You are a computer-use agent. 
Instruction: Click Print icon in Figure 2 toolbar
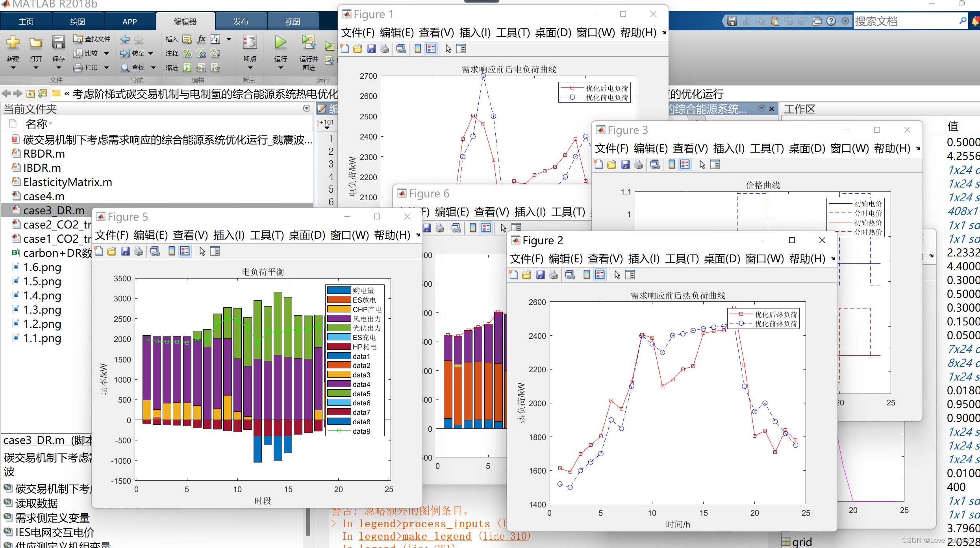pos(553,275)
